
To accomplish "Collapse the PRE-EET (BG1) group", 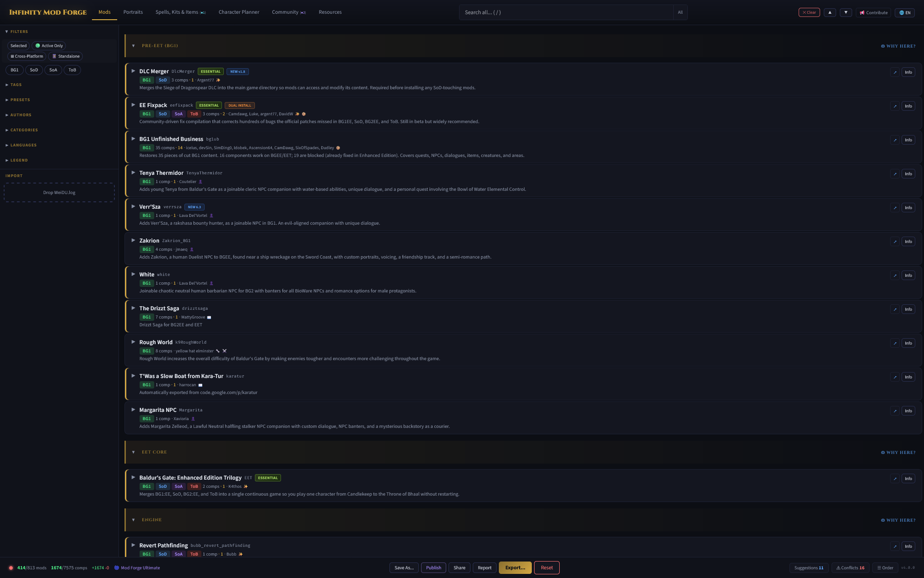I will pos(133,46).
